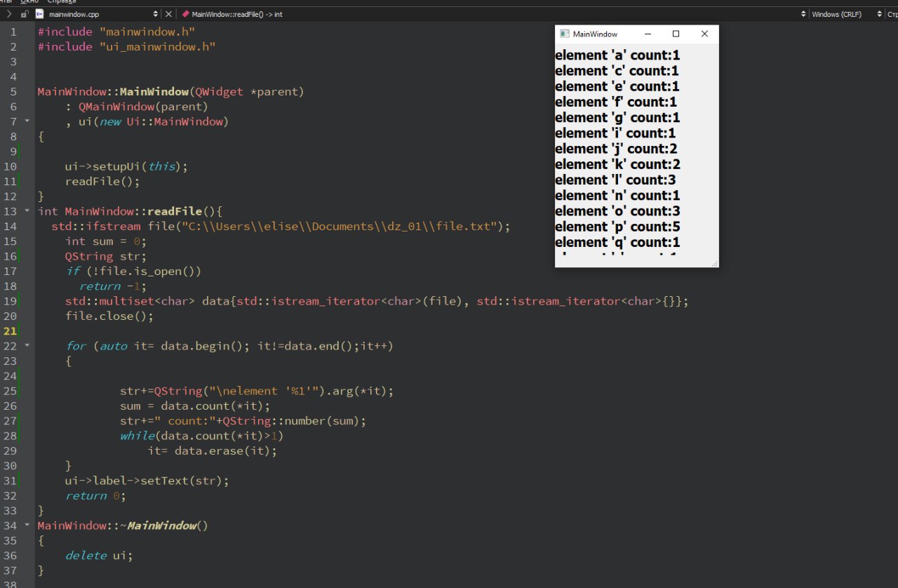This screenshot has height=588, width=898.
Task: Click "file.close();" code line
Action: pyautogui.click(x=109, y=316)
